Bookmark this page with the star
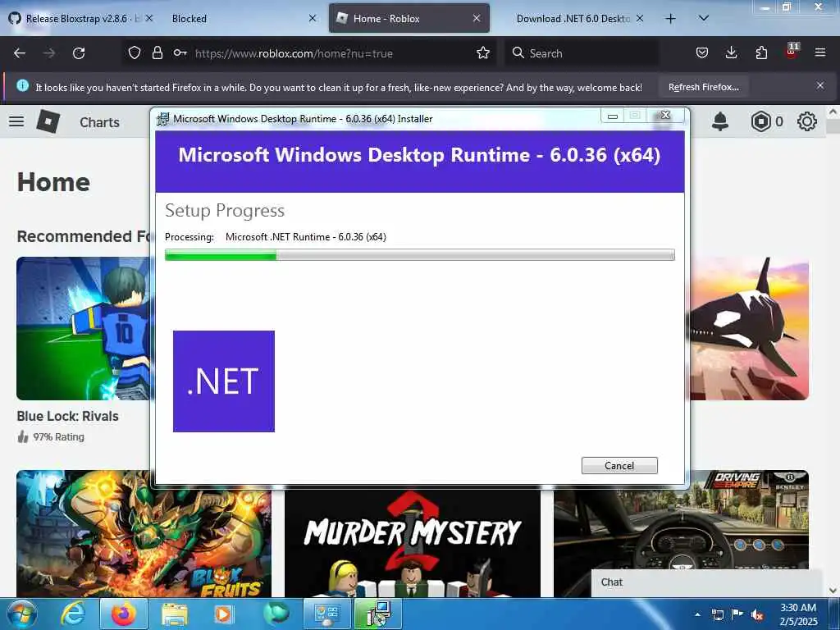This screenshot has width=840, height=630. [x=483, y=53]
